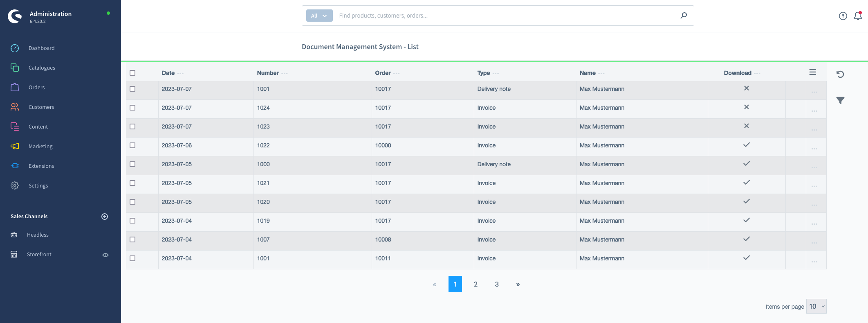Image resolution: width=868 pixels, height=323 pixels.
Task: Open the filter funnel icon
Action: pyautogui.click(x=840, y=100)
